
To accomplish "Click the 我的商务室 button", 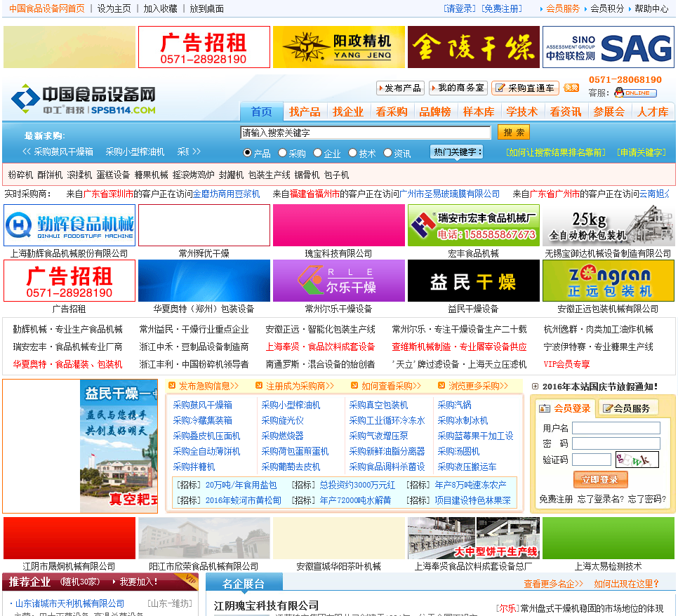I will [x=458, y=88].
